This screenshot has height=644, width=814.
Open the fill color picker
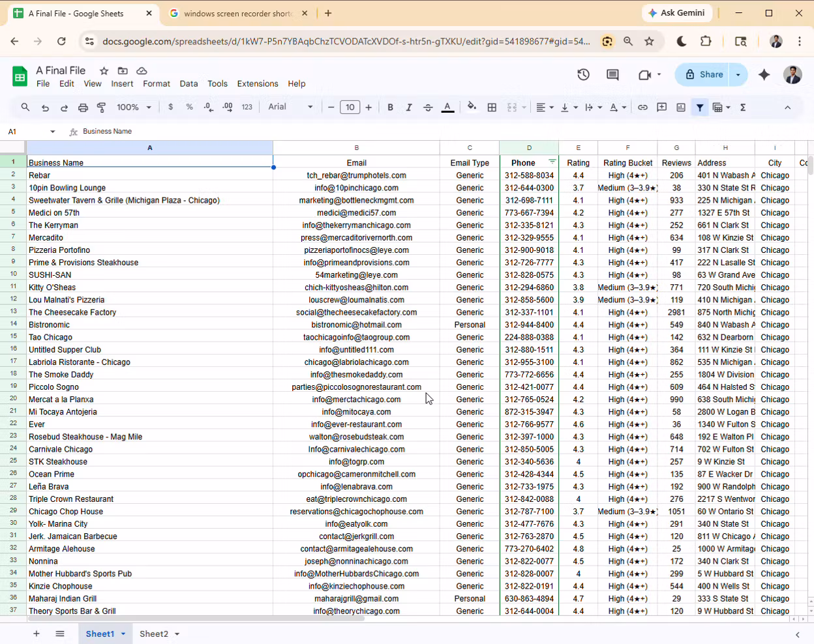click(x=472, y=107)
